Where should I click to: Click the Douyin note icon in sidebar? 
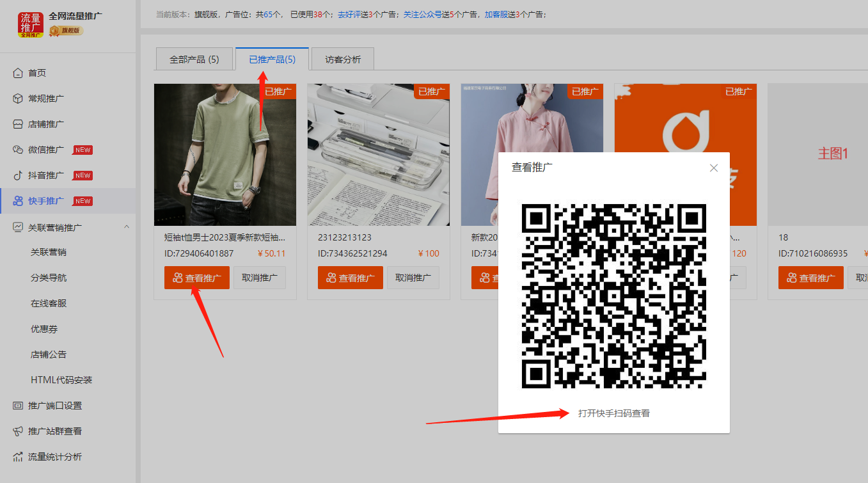coord(18,175)
